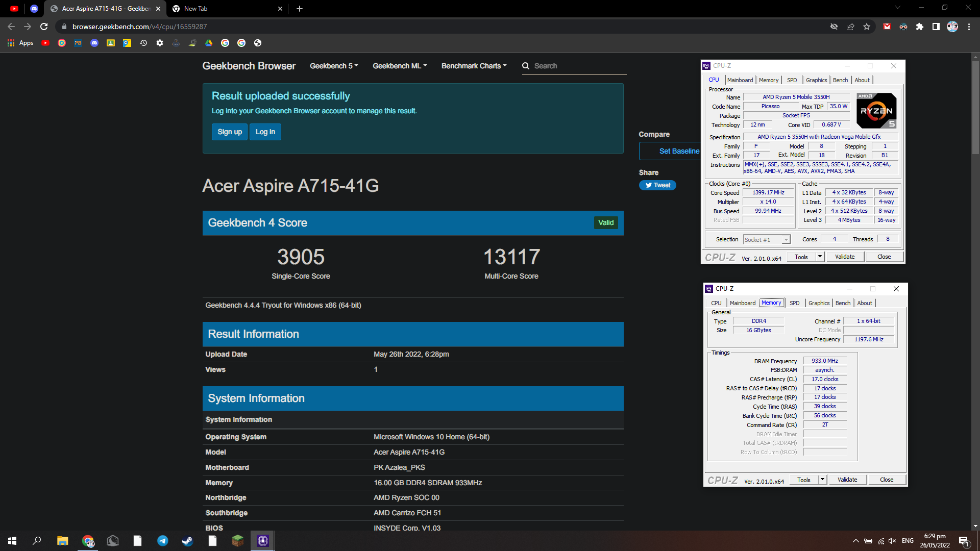Show hidden system tray icons chevron
The image size is (980, 551).
coord(855,541)
